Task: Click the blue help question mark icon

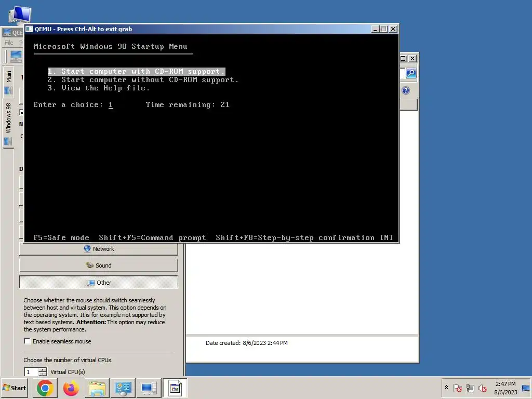Action: [405, 90]
